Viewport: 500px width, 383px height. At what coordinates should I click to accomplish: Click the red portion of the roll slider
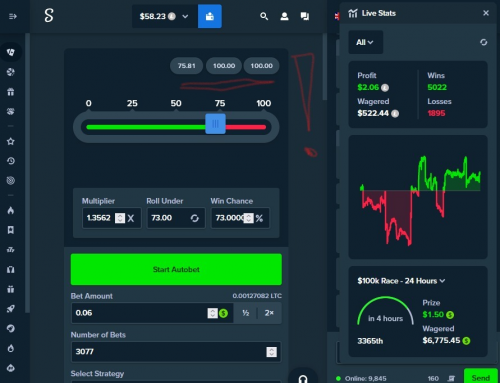click(246, 127)
